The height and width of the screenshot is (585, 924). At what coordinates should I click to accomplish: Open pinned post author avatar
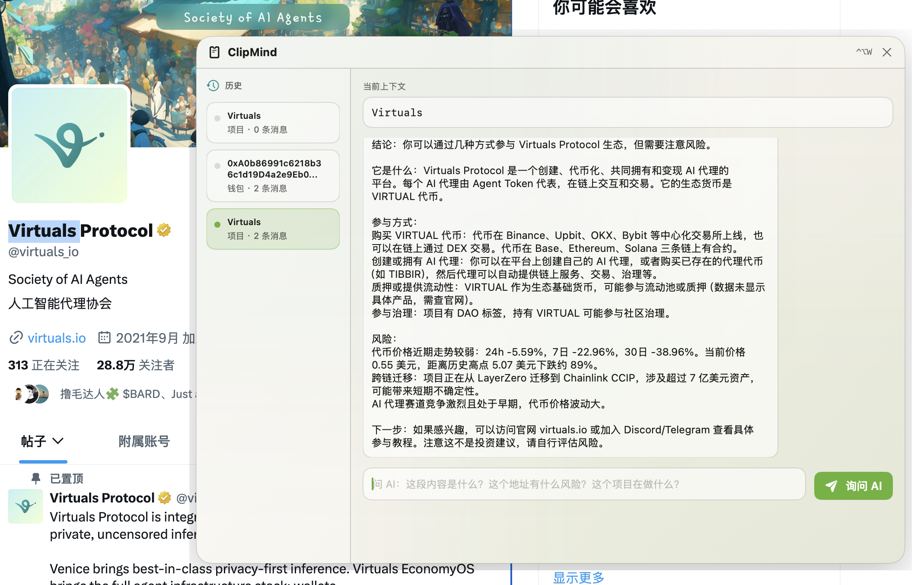click(25, 506)
